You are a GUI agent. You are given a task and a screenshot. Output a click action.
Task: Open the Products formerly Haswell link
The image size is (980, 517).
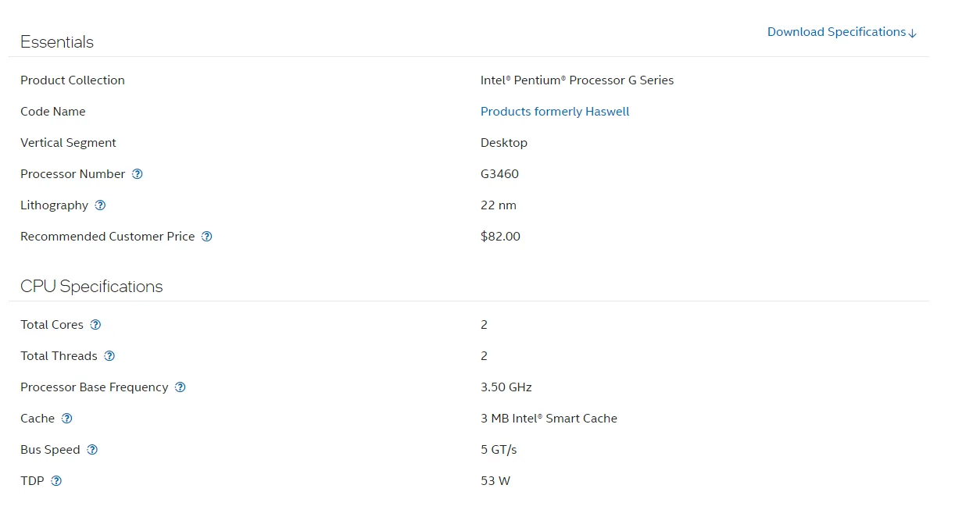point(555,112)
